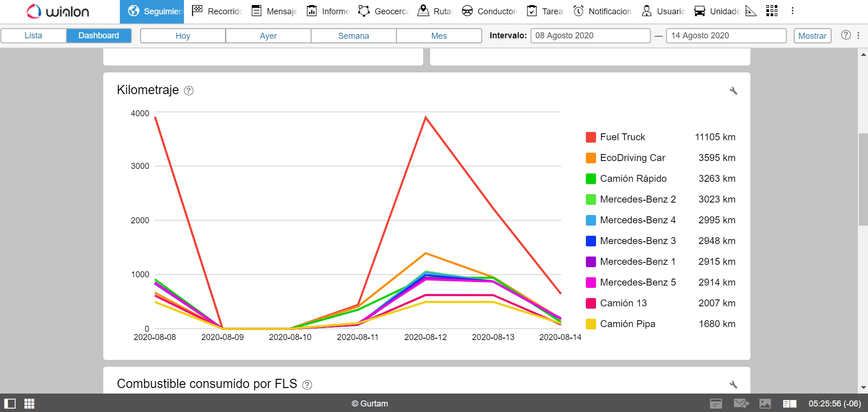Open the apps grid icon in top bar
The width and height of the screenshot is (868, 412).
772,11
